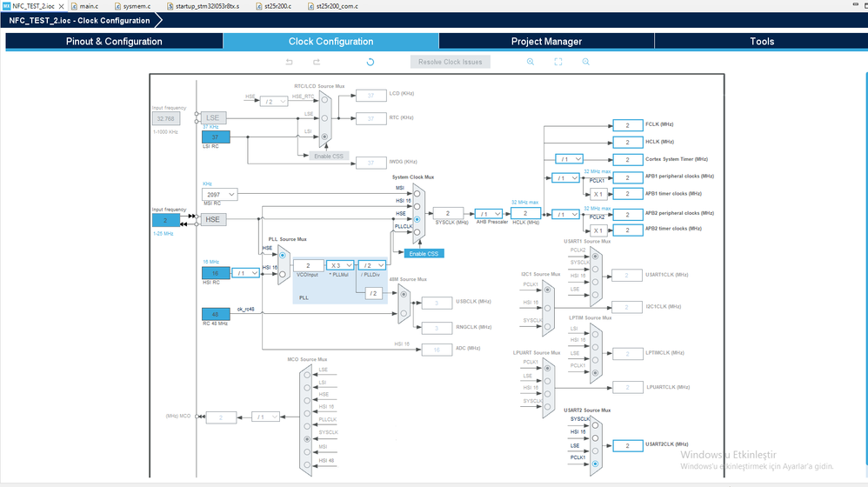Screen dimensions: 868x487
Task: Click the FCLK (MHz) output value
Action: point(627,125)
